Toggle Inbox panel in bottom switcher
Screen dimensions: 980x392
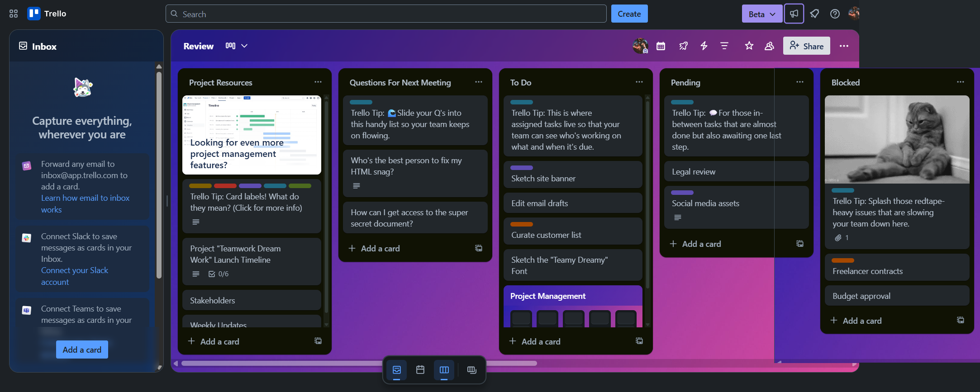pos(397,370)
